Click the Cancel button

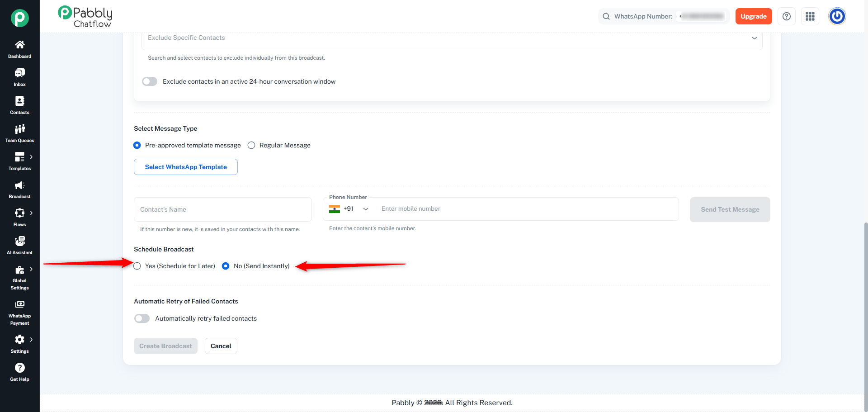(221, 346)
